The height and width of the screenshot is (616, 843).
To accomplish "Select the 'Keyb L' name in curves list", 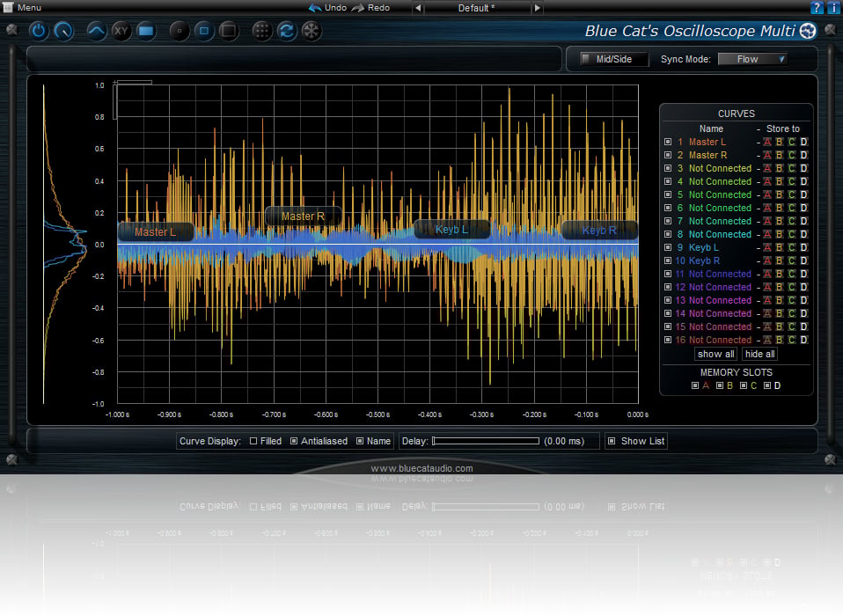I will (x=704, y=247).
